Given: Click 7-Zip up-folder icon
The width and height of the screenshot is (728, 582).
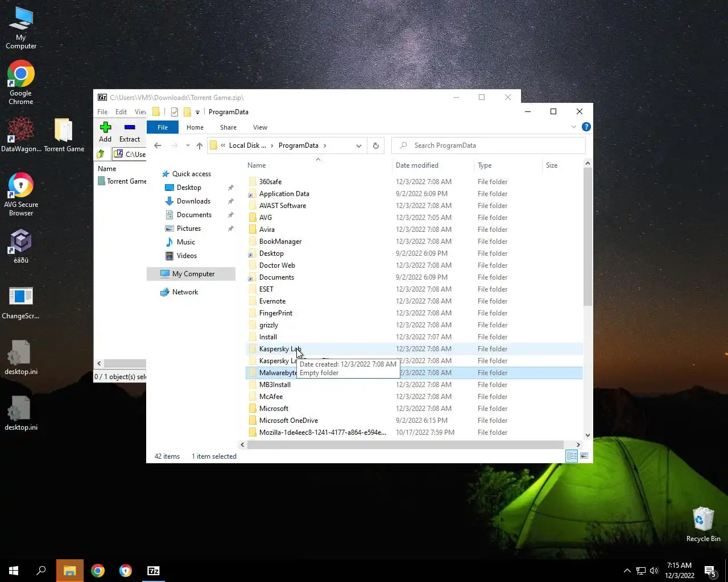Looking at the screenshot, I should click(101, 154).
